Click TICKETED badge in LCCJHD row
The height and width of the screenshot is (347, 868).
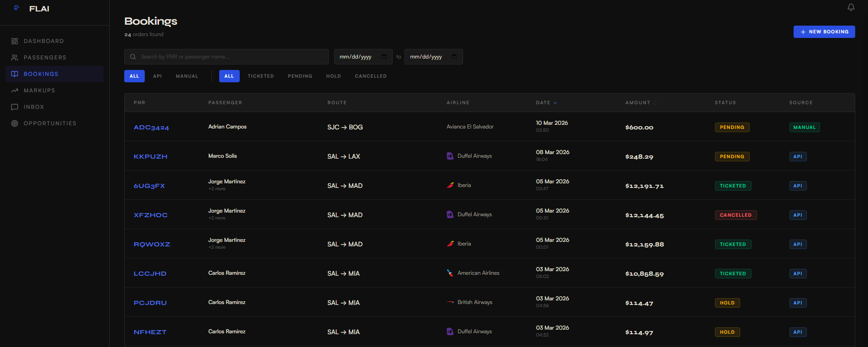(x=733, y=274)
